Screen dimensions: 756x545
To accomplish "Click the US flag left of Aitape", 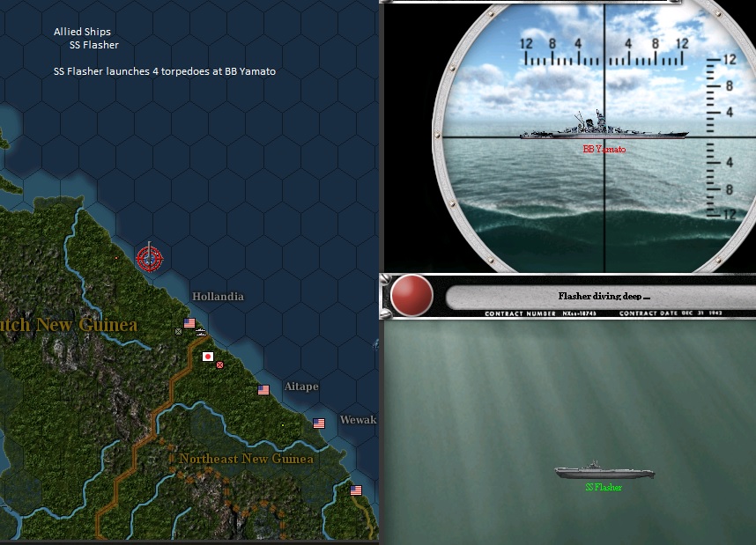I will (263, 390).
